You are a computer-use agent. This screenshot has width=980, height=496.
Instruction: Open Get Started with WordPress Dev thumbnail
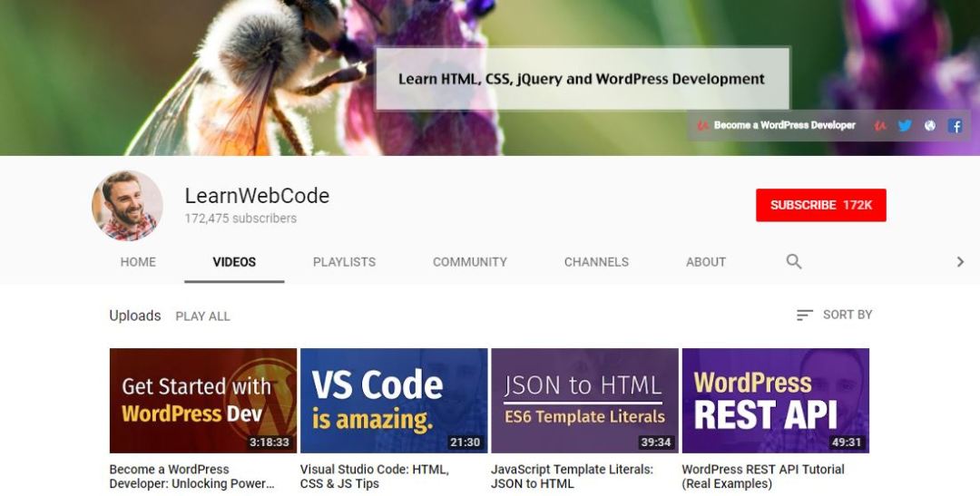point(203,401)
